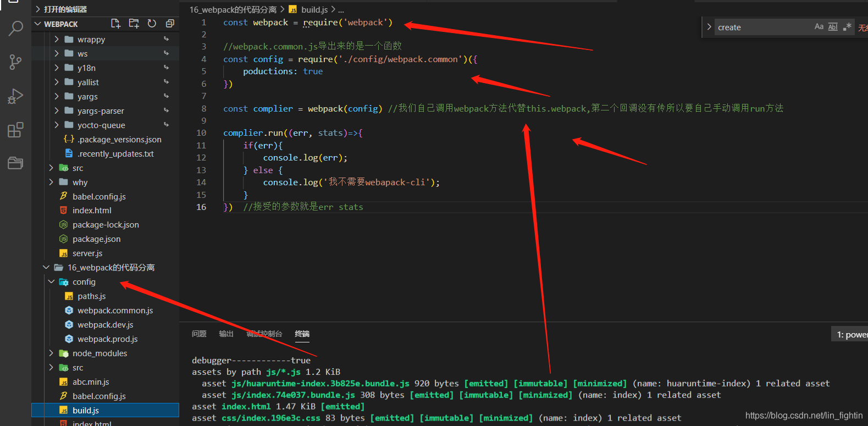The height and width of the screenshot is (426, 868).
Task: Click the find input containing 'create'
Action: click(x=764, y=27)
